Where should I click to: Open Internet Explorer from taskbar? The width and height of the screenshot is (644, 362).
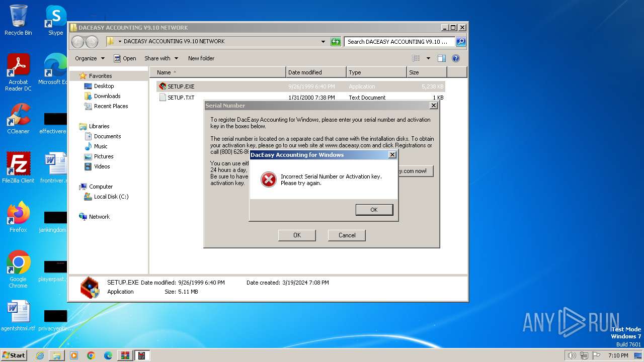click(40, 355)
